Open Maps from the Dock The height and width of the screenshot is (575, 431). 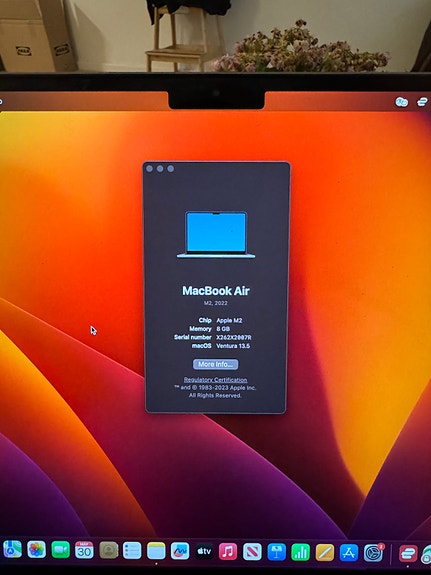pos(12,550)
